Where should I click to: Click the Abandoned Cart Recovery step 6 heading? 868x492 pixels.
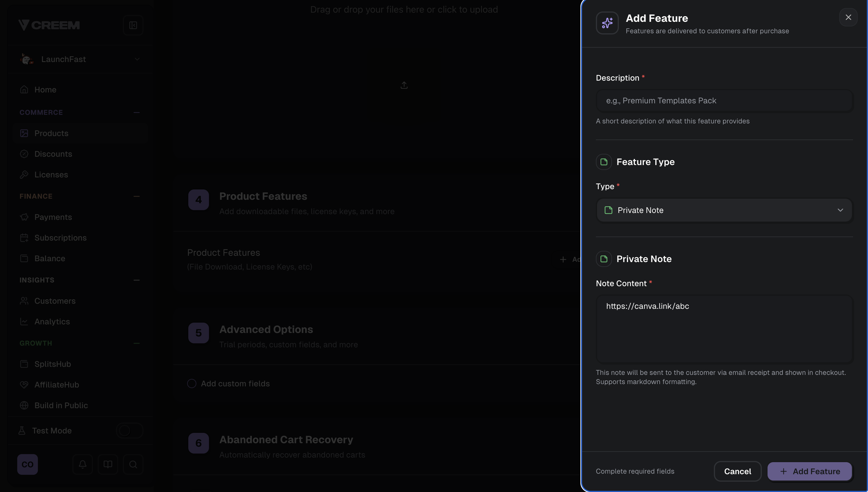286,439
